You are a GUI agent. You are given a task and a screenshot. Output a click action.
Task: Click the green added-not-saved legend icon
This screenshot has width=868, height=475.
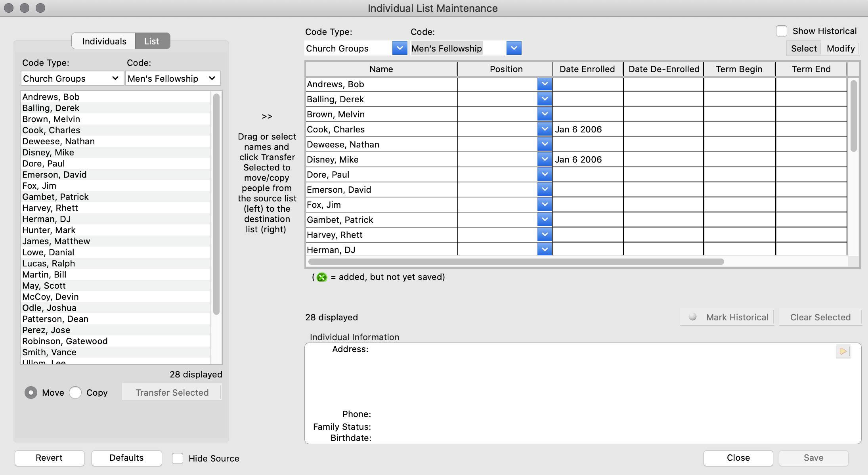322,277
